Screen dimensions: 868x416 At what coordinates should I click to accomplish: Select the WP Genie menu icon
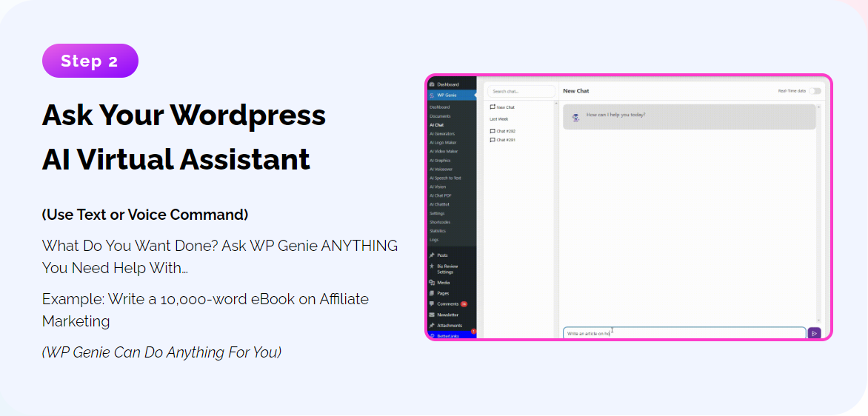(432, 95)
